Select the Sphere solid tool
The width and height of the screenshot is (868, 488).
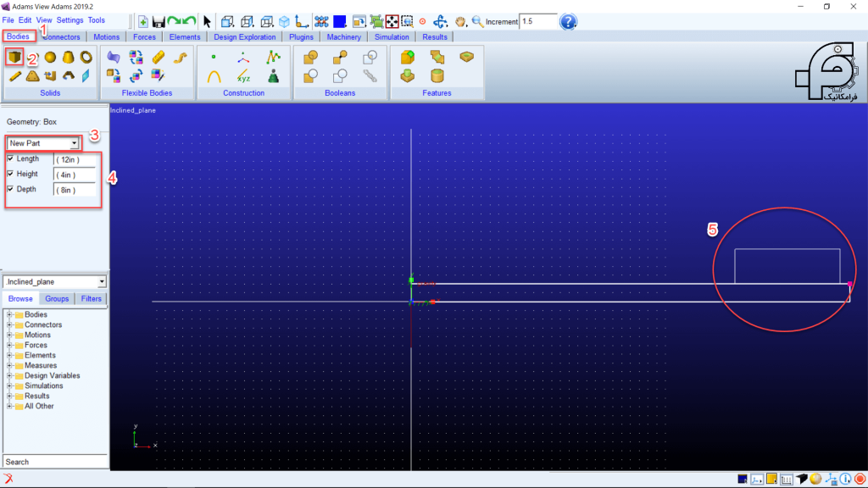tap(50, 58)
